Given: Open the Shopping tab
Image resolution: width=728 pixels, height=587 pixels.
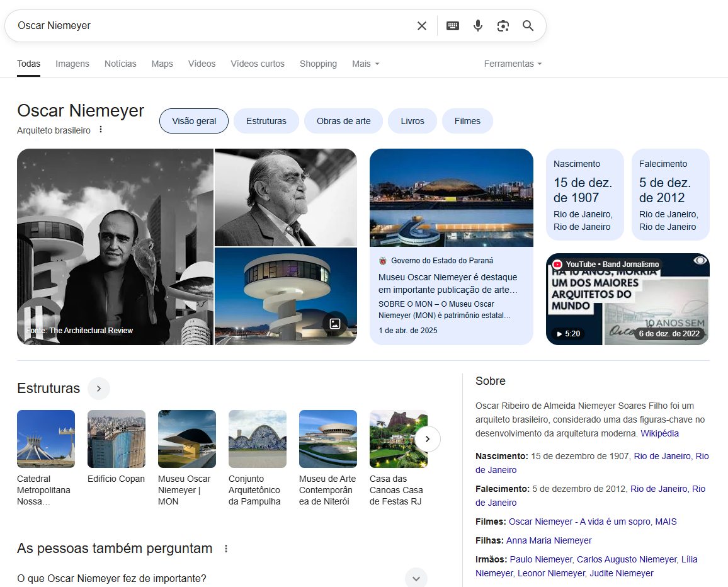Looking at the screenshot, I should point(318,64).
